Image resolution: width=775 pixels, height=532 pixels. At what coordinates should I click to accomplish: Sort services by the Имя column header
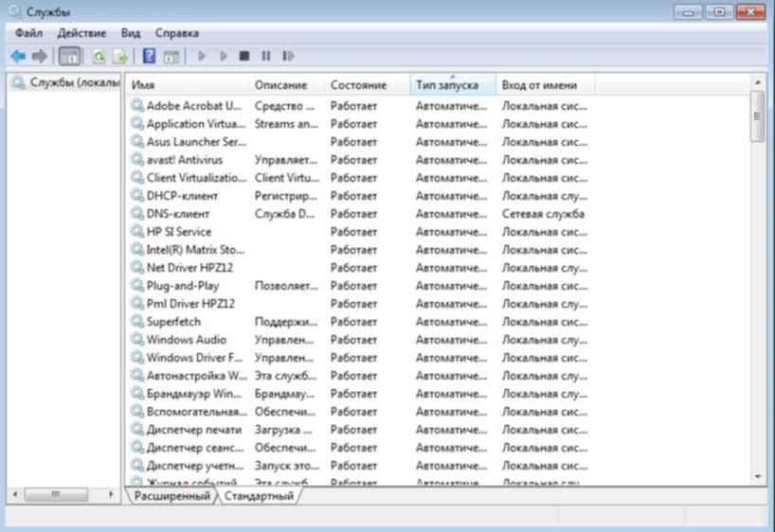pyautogui.click(x=188, y=85)
